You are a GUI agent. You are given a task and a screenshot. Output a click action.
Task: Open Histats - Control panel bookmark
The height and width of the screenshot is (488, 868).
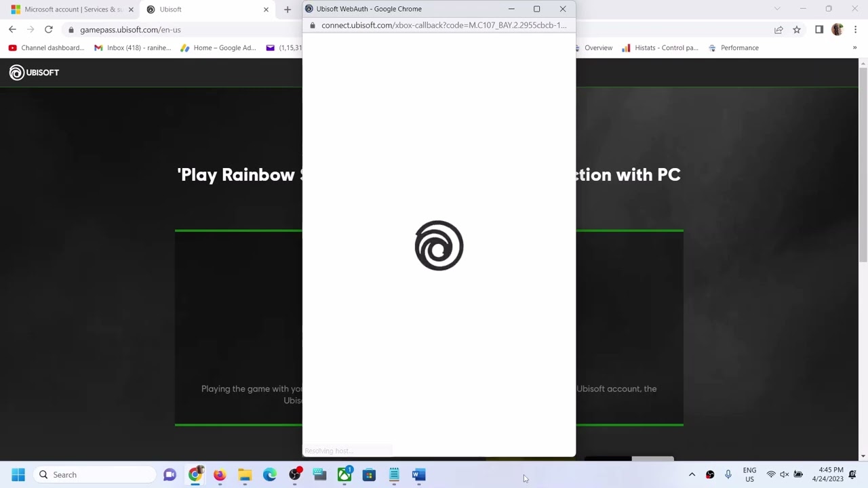pos(660,48)
